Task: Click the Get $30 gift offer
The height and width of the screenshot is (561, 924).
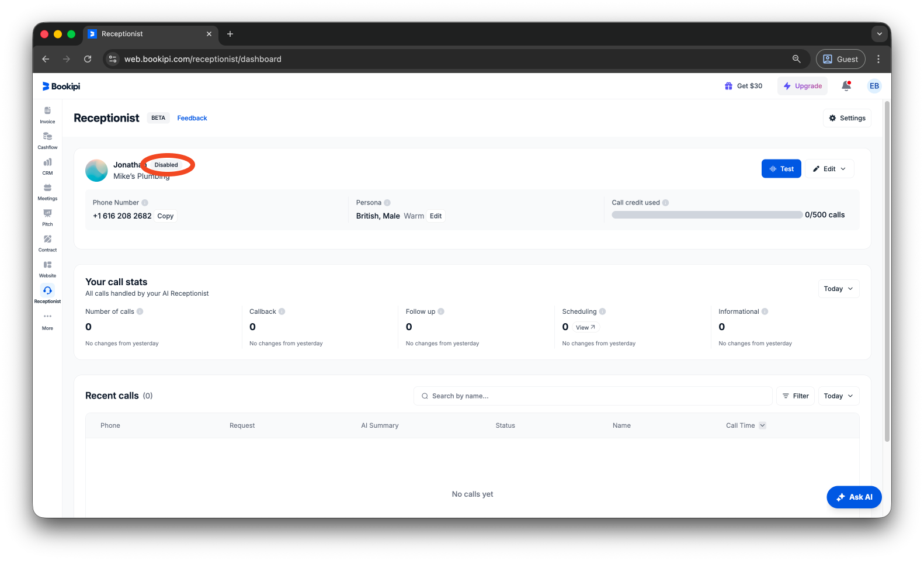Action: pos(744,86)
